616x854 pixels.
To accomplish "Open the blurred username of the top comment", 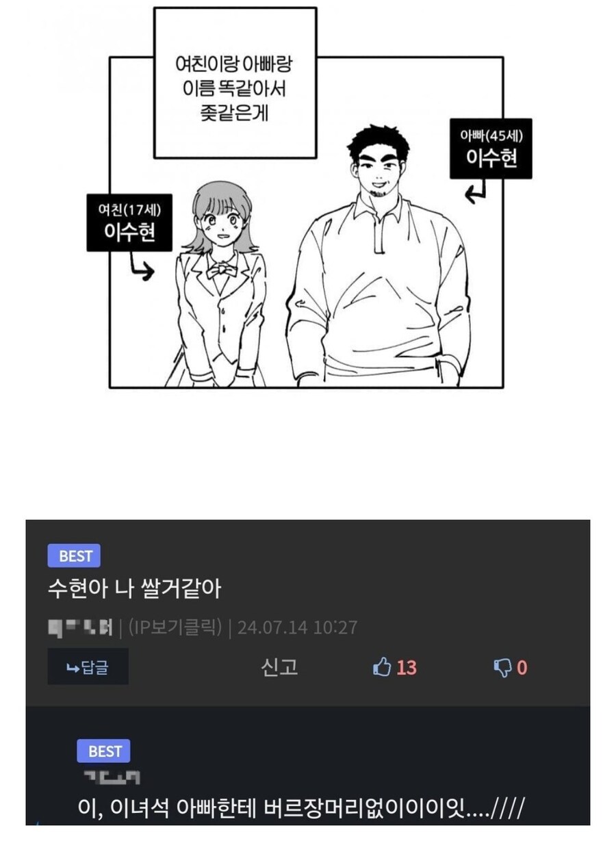I will 80,627.
